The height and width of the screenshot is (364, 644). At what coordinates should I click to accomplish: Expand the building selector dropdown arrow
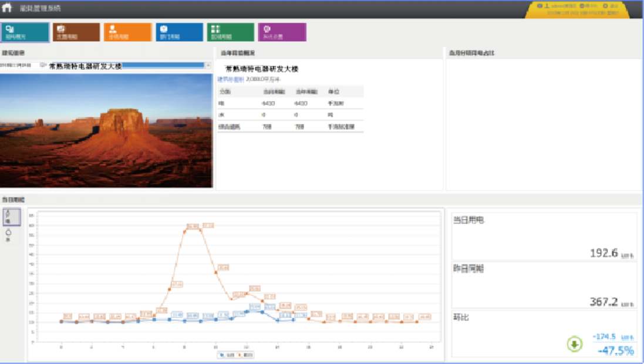click(208, 65)
